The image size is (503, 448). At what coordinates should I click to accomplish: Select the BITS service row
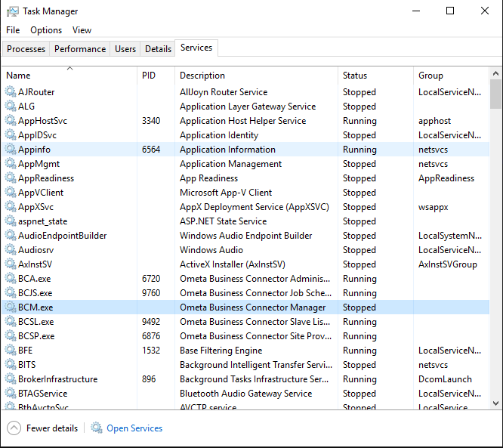tap(245, 365)
